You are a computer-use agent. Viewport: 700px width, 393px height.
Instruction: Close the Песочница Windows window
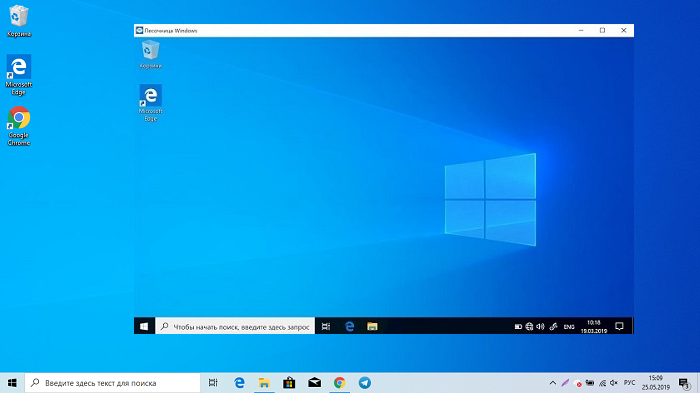pos(624,30)
